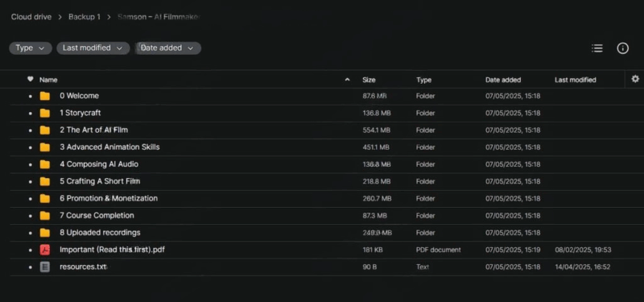Image resolution: width=644 pixels, height=302 pixels.
Task: Open column settings gear icon
Action: (635, 79)
